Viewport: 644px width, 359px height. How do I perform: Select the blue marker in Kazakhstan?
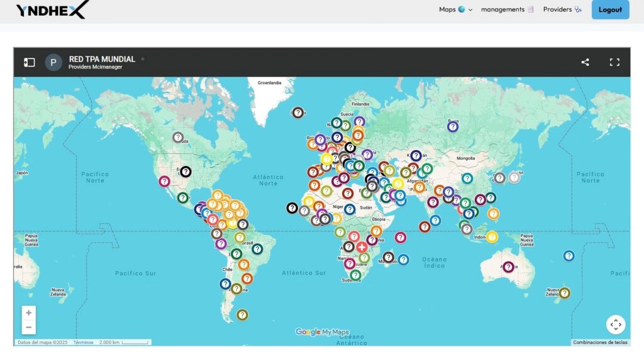(416, 156)
